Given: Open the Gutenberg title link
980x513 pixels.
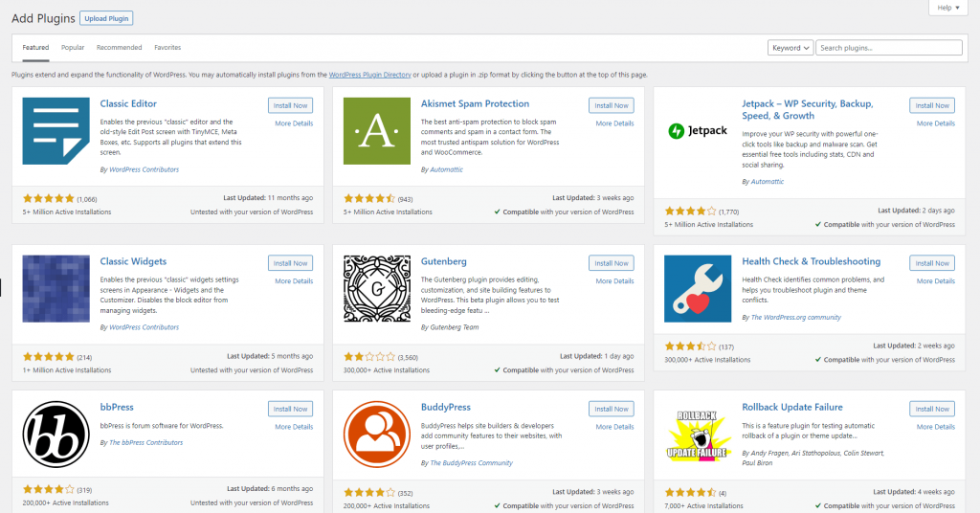Looking at the screenshot, I should click(444, 261).
